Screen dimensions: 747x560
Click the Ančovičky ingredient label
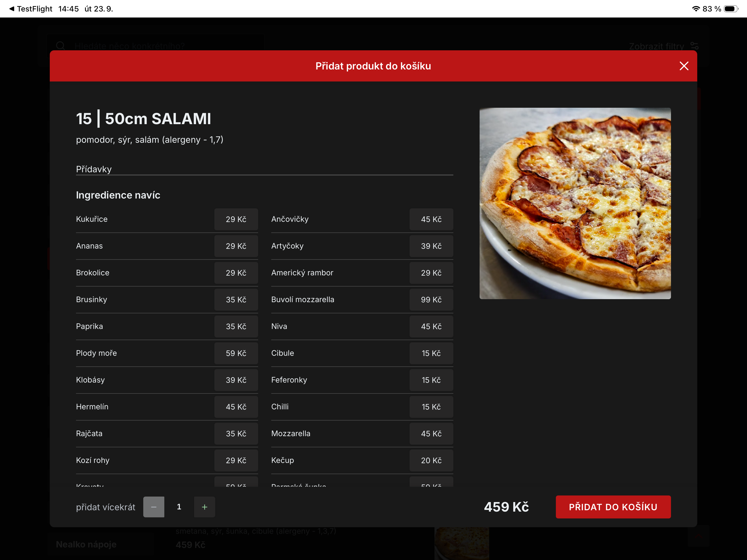290,219
